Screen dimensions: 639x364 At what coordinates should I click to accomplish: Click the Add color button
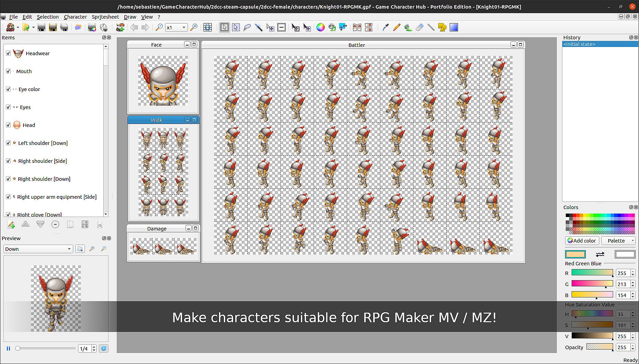[582, 241]
